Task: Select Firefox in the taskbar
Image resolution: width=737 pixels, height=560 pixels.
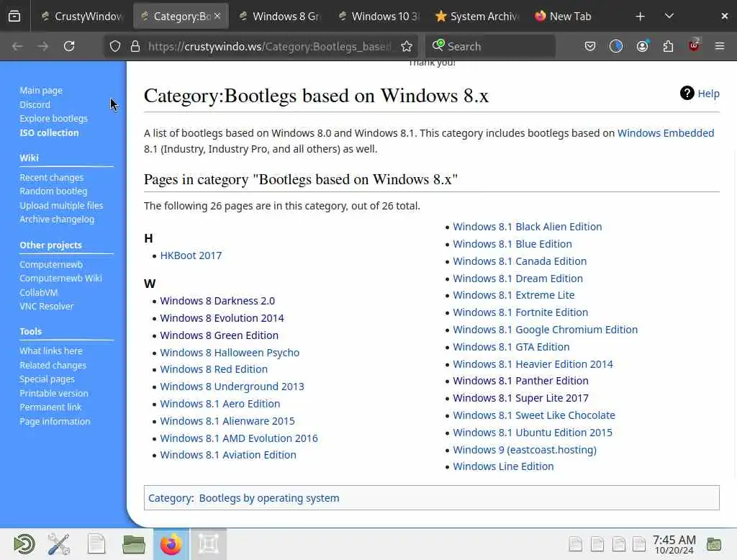Action: 171,544
